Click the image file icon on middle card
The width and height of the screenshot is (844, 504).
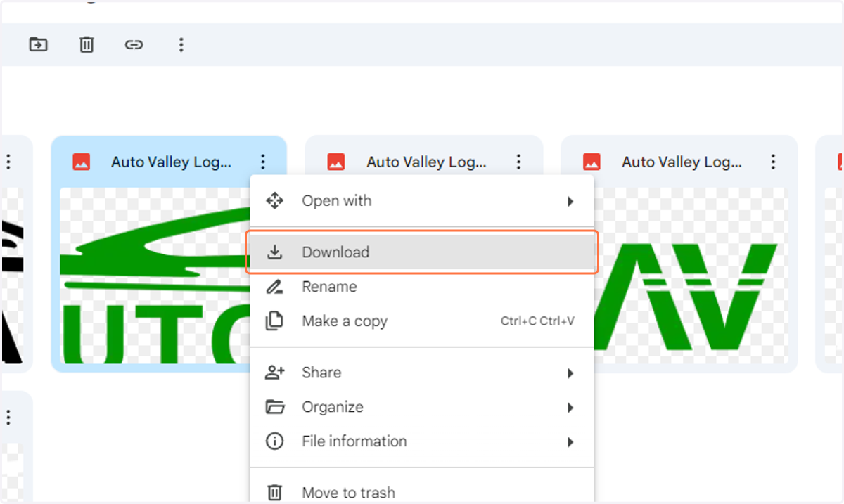coord(336,162)
